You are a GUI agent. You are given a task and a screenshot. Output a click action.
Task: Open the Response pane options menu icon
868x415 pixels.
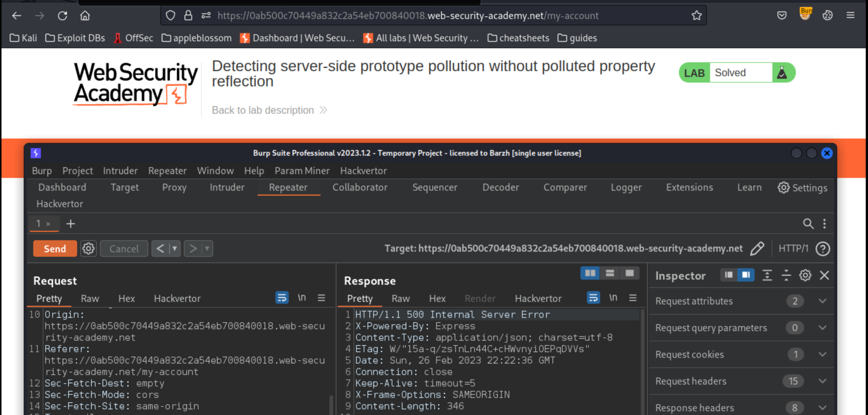(633, 298)
